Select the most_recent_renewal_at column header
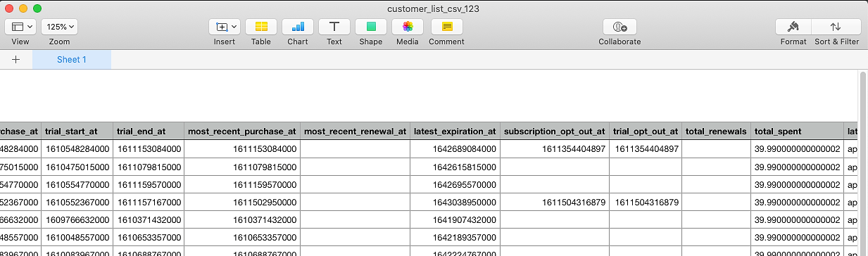 (356, 131)
